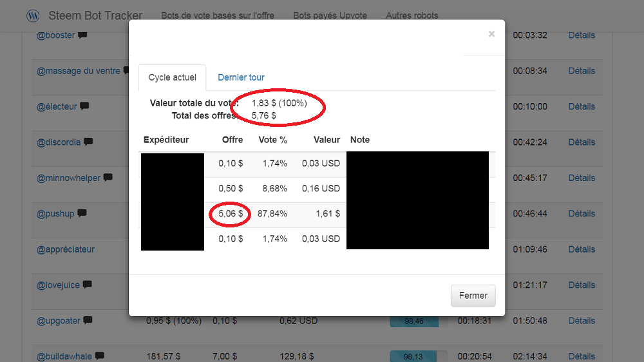Open the @upgoater bot link
The height and width of the screenshot is (362, 644).
tap(59, 321)
